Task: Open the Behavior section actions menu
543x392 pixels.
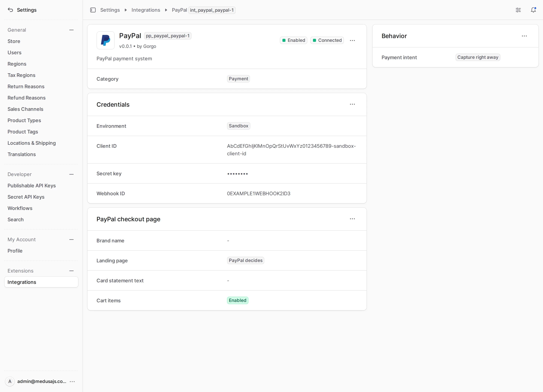Action: point(524,36)
